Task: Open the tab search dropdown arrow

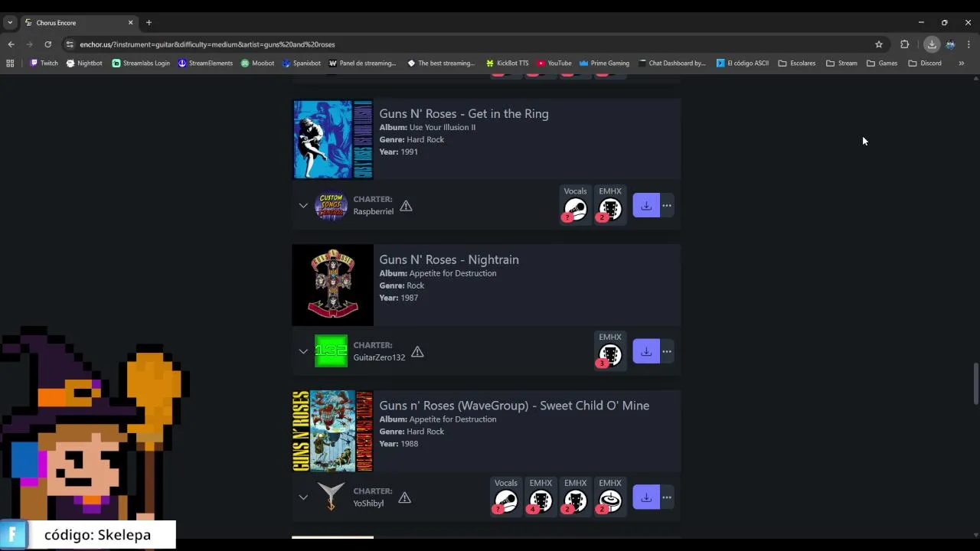Action: click(10, 22)
